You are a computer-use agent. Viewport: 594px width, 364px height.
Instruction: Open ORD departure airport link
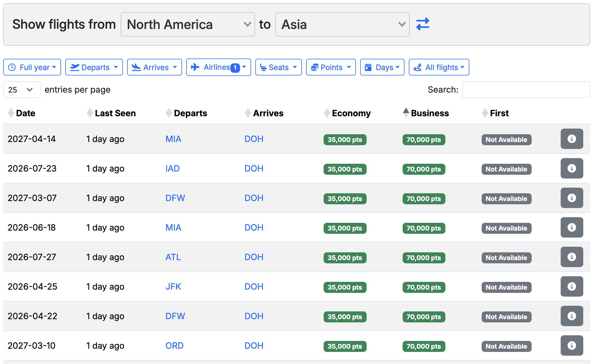(174, 345)
